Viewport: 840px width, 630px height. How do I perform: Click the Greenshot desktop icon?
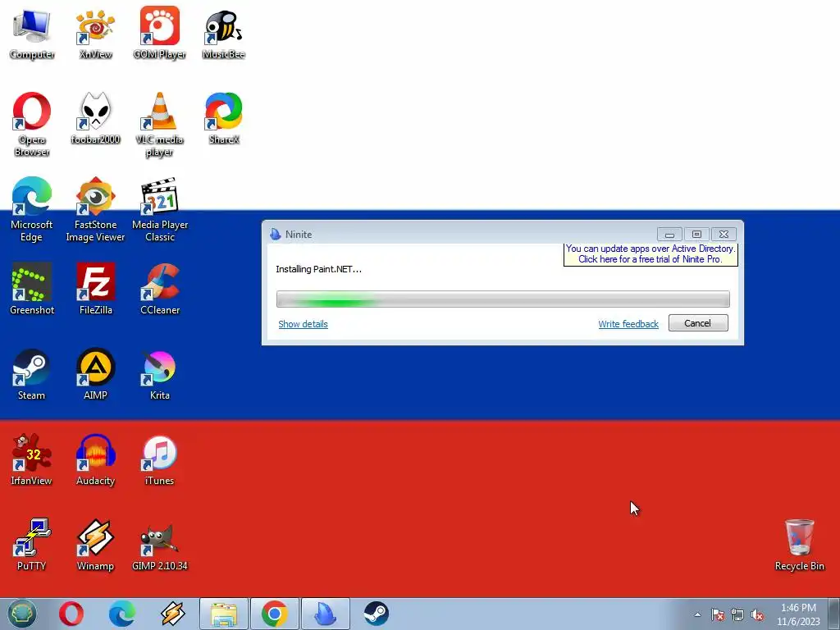coord(32,289)
